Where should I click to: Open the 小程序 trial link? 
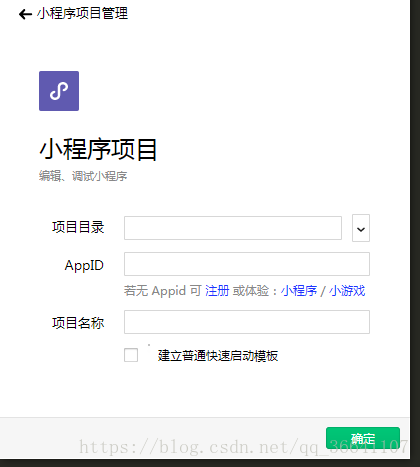299,291
